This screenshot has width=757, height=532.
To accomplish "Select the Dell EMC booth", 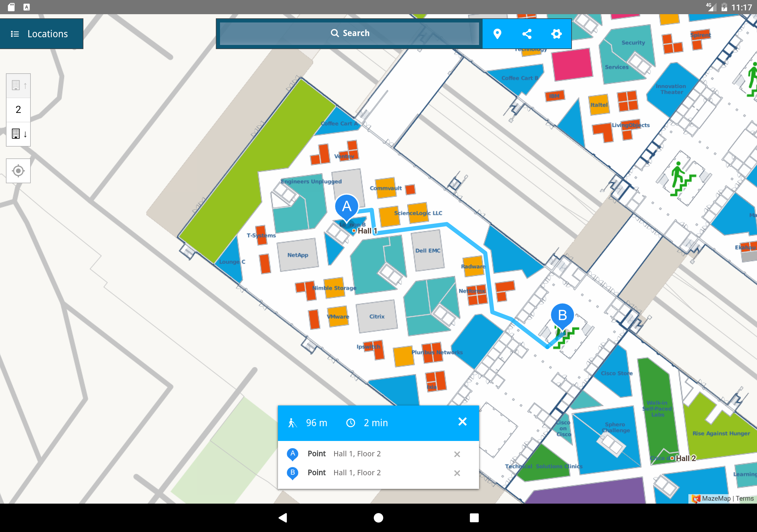I will coord(428,251).
